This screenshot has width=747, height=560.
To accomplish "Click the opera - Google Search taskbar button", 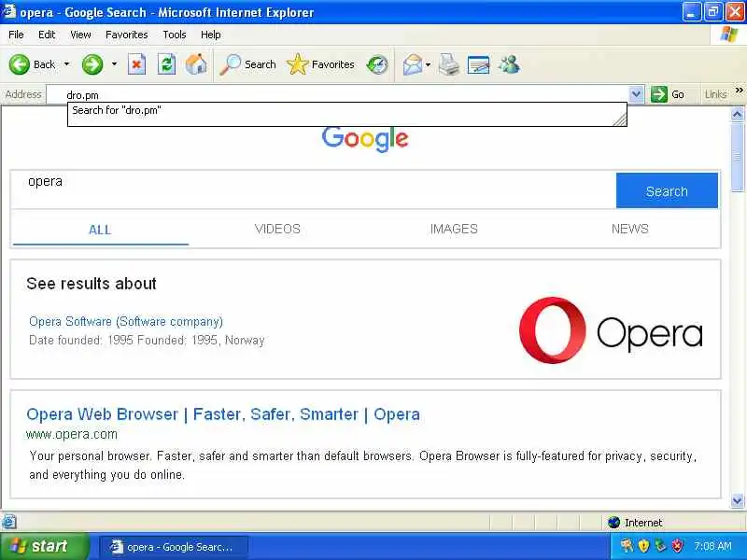I will click(x=173, y=547).
